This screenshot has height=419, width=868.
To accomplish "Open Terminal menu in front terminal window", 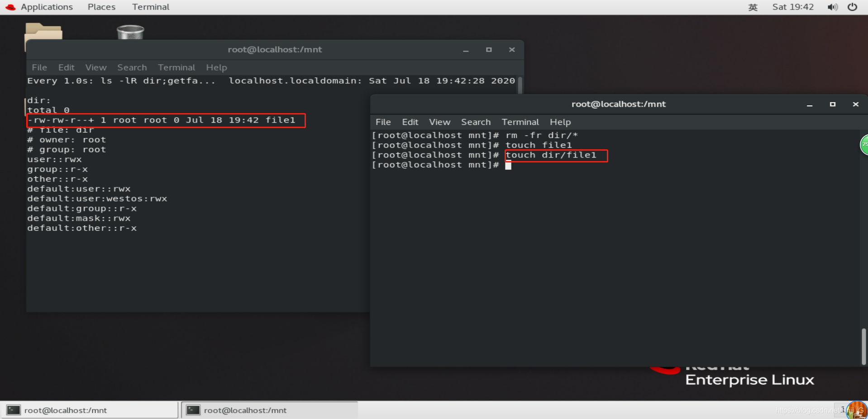I will [x=520, y=122].
